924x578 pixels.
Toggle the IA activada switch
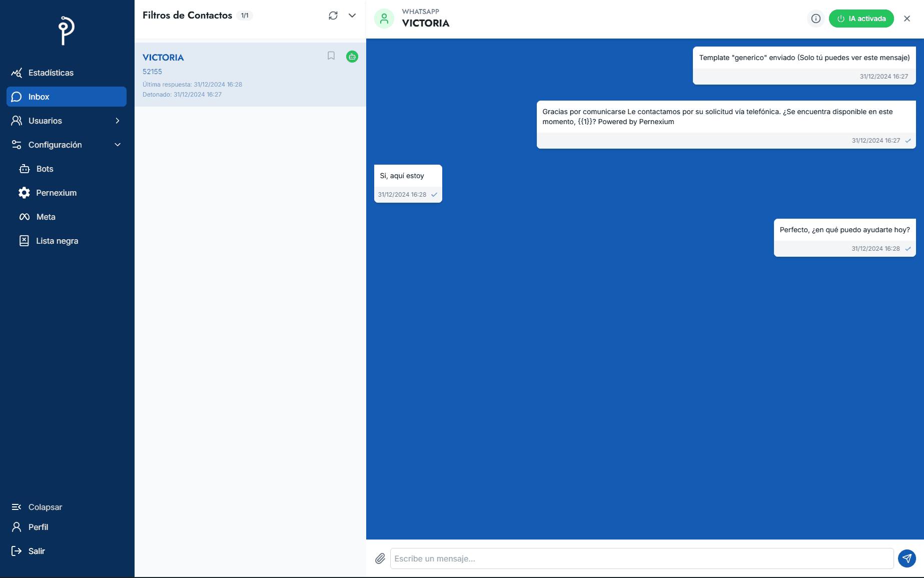861,19
